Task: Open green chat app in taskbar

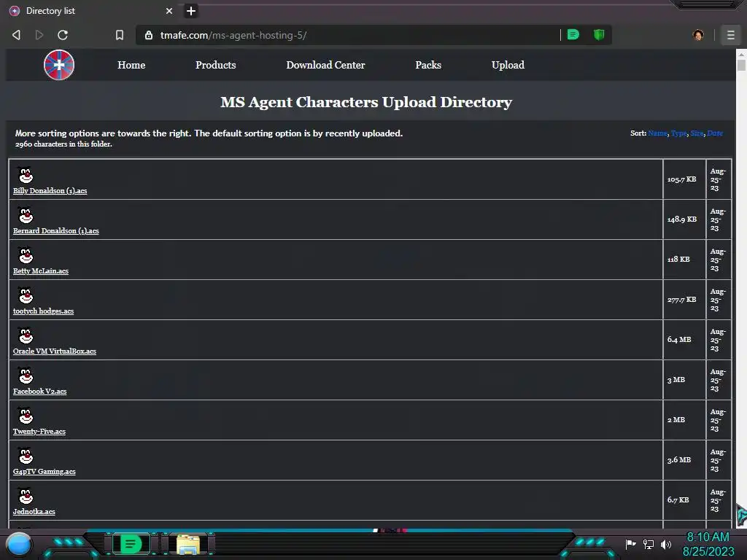Action: [131, 544]
